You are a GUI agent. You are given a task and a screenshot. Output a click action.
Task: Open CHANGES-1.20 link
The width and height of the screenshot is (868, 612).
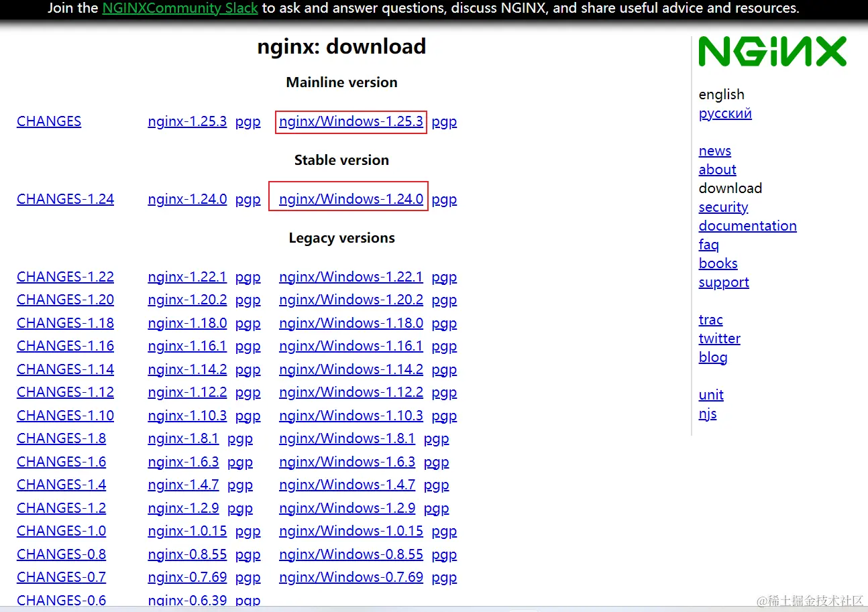[x=65, y=300]
